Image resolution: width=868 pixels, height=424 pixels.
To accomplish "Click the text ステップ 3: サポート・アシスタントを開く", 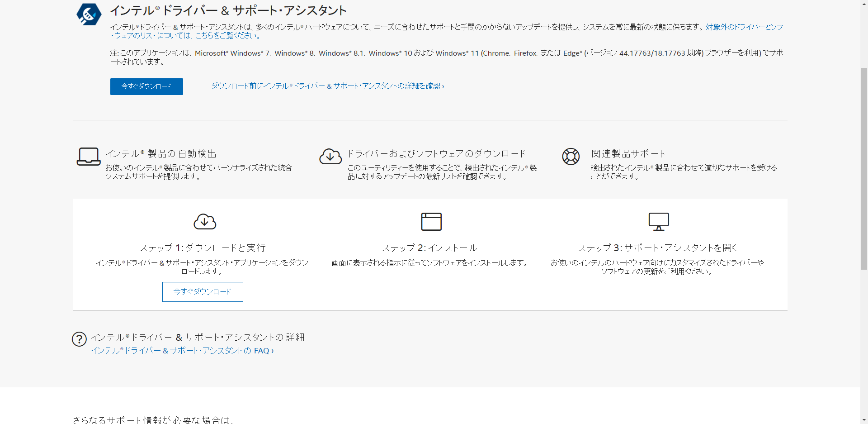I will click(657, 248).
